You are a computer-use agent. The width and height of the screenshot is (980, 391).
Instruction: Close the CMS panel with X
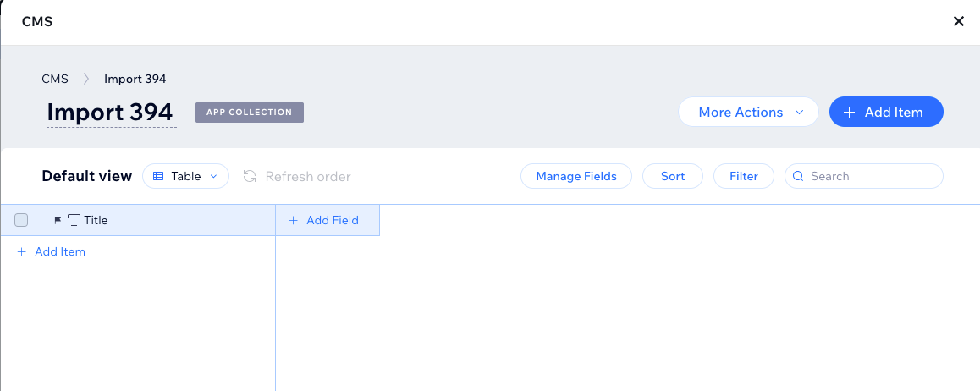[959, 21]
